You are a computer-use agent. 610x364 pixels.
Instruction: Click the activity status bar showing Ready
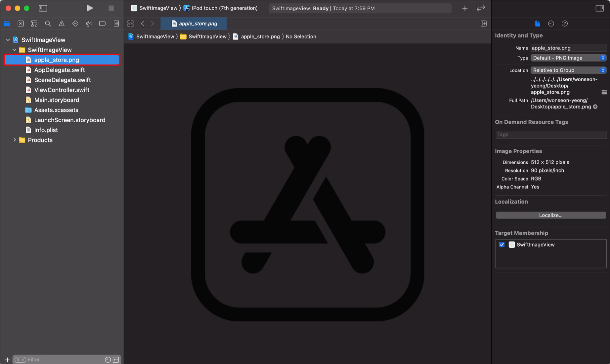[360, 8]
